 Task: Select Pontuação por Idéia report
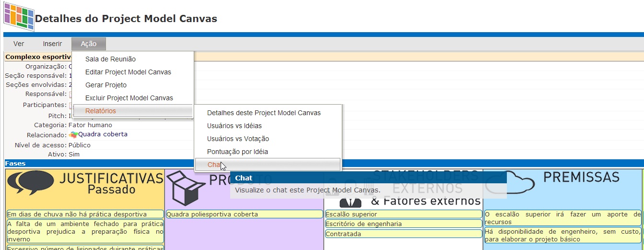pyautogui.click(x=268, y=152)
